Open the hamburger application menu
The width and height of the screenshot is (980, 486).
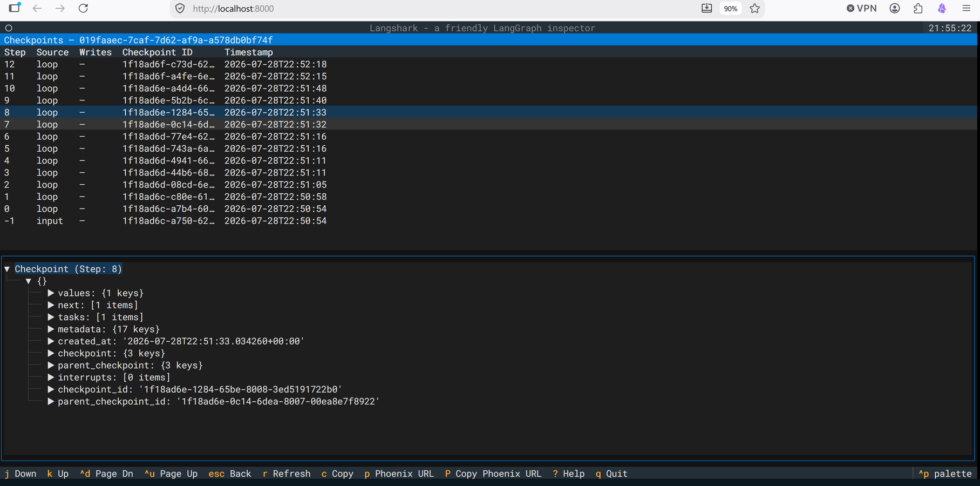coord(967,8)
